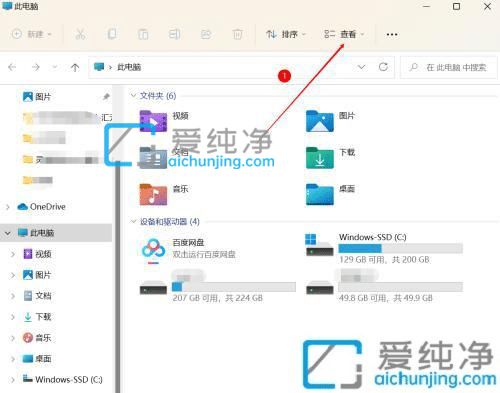500x393 pixels.
Task: Open the three-dot more options menu
Action: [392, 34]
